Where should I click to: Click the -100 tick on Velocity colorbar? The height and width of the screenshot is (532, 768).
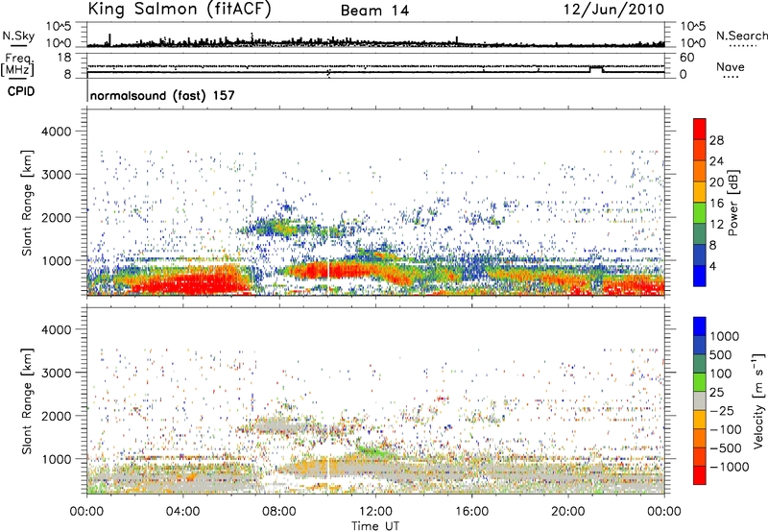(x=726, y=429)
